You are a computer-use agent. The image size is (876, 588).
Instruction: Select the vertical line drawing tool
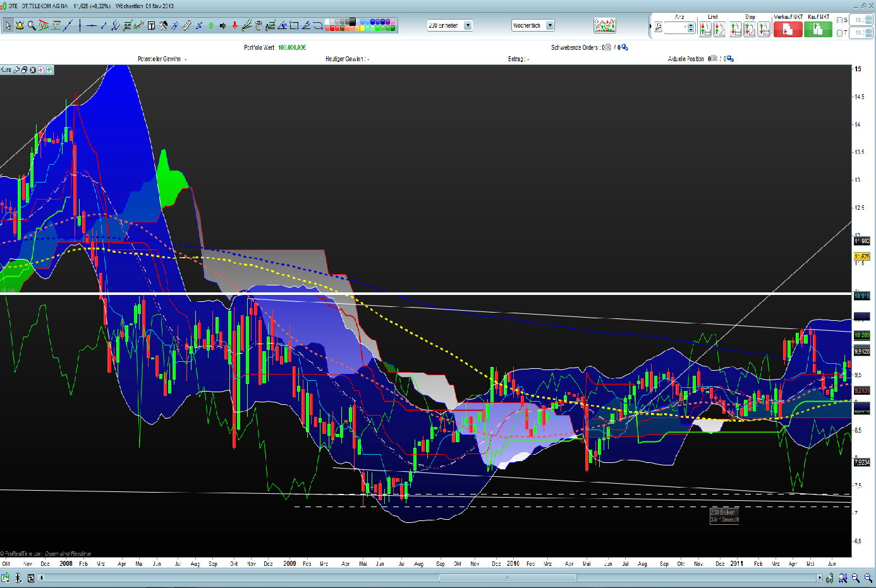click(x=80, y=26)
